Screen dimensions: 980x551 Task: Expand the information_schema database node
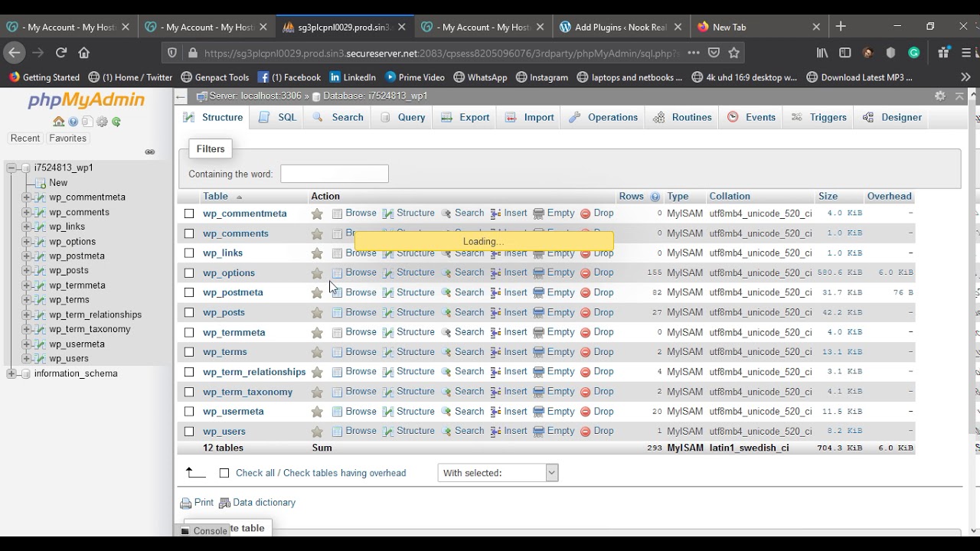point(11,373)
